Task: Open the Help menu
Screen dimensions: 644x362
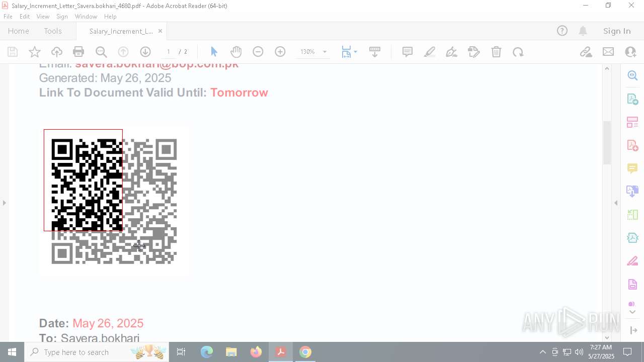Action: [110, 17]
